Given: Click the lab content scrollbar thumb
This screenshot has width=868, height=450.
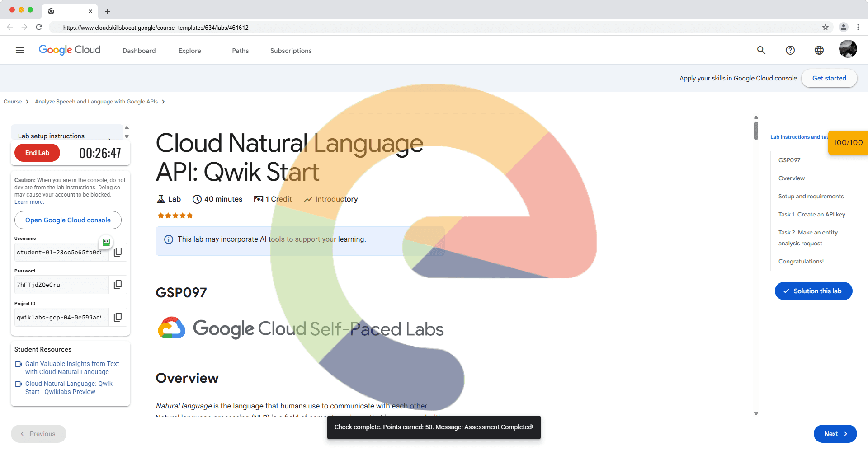Looking at the screenshot, I should pyautogui.click(x=756, y=130).
